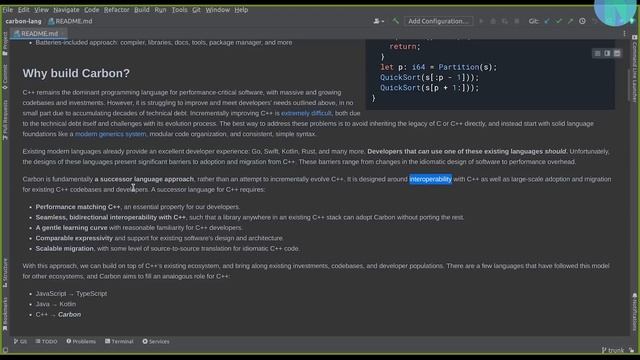Viewport: 640px width, 360px height.
Task: Click Git Commit checkmark icon
Action: tap(559, 21)
